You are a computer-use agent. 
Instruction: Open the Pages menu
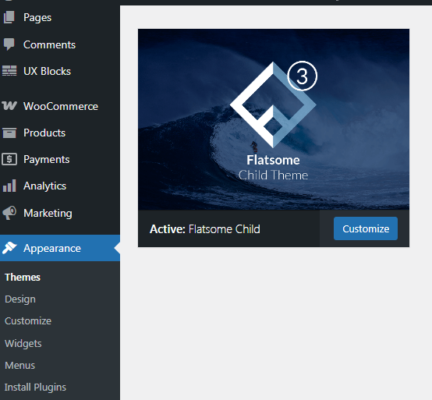click(37, 17)
